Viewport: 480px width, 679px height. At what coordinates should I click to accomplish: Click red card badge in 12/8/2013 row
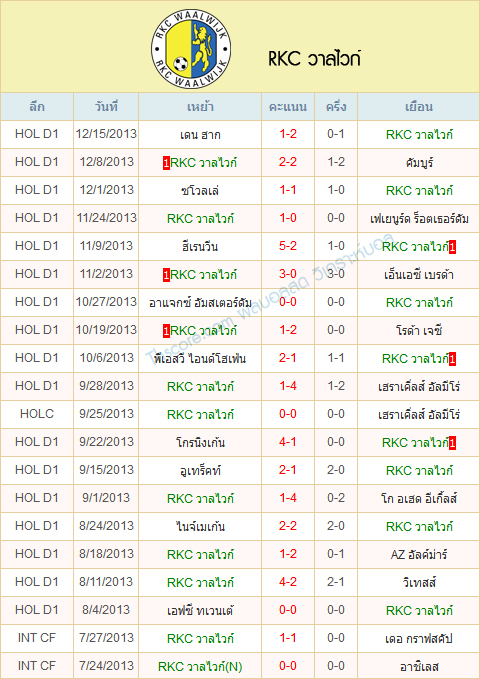[166, 163]
